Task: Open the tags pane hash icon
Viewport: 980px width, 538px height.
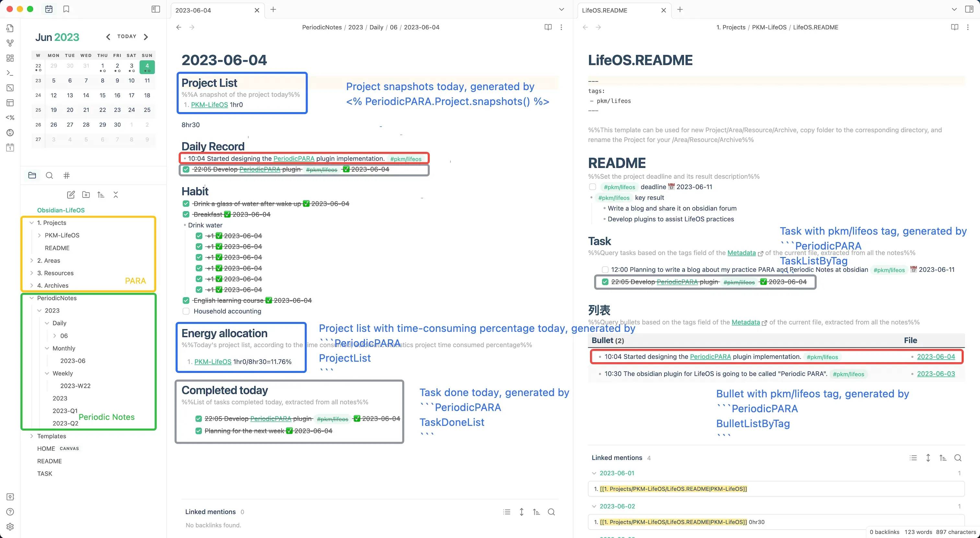Action: (66, 175)
